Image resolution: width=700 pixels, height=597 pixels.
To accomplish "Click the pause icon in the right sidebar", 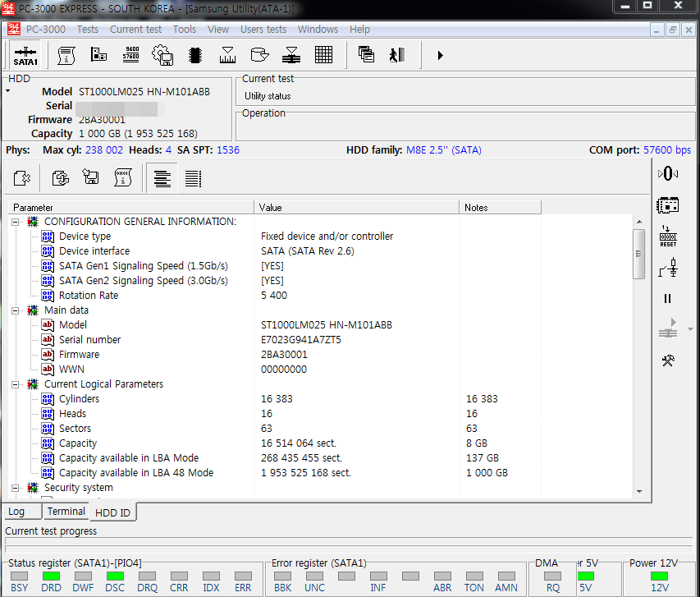I will (x=667, y=298).
